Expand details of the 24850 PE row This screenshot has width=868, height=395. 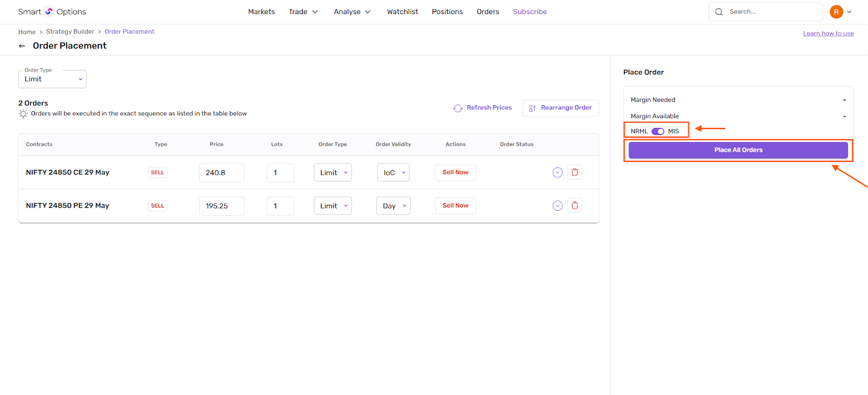point(557,205)
